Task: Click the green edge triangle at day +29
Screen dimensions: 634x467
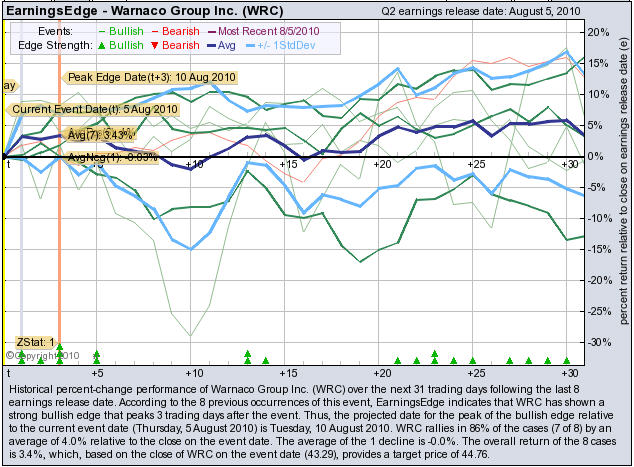Action: pos(547,360)
